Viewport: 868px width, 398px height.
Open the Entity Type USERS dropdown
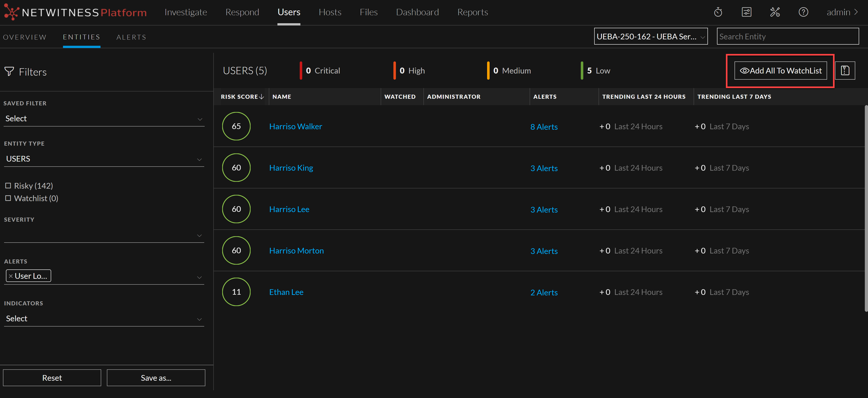[x=104, y=159]
